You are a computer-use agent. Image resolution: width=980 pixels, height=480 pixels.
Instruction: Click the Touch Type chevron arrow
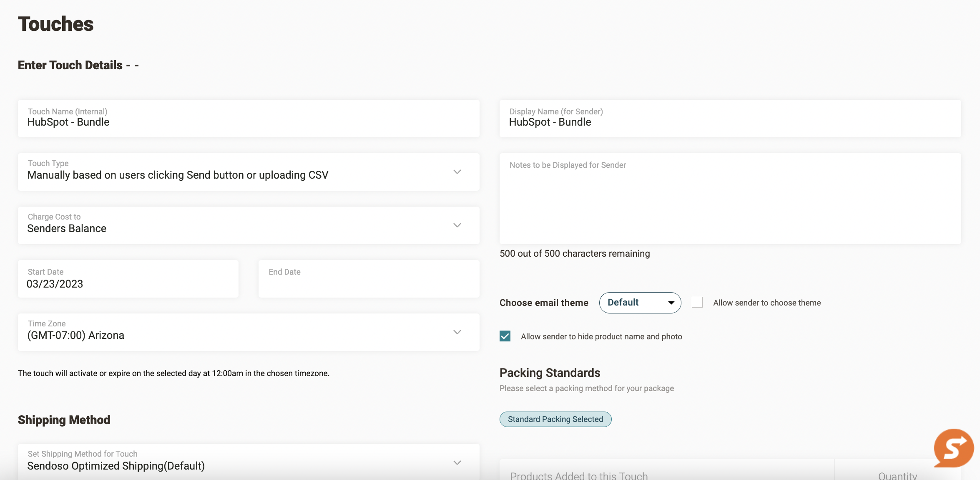coord(457,172)
